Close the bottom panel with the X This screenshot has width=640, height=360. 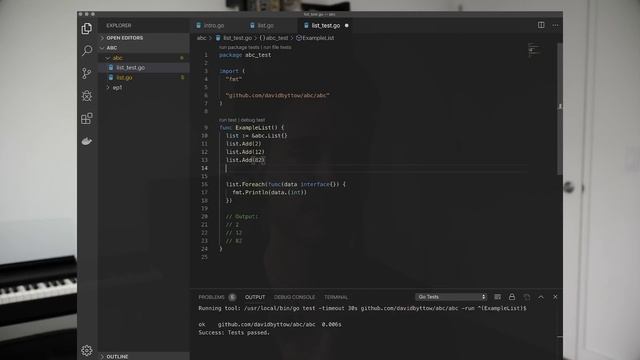(555, 297)
